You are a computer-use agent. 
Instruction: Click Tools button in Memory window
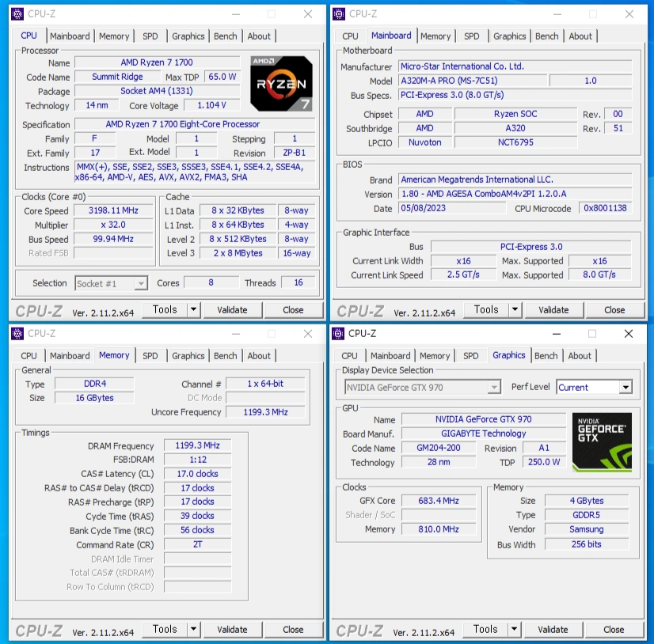[165, 629]
